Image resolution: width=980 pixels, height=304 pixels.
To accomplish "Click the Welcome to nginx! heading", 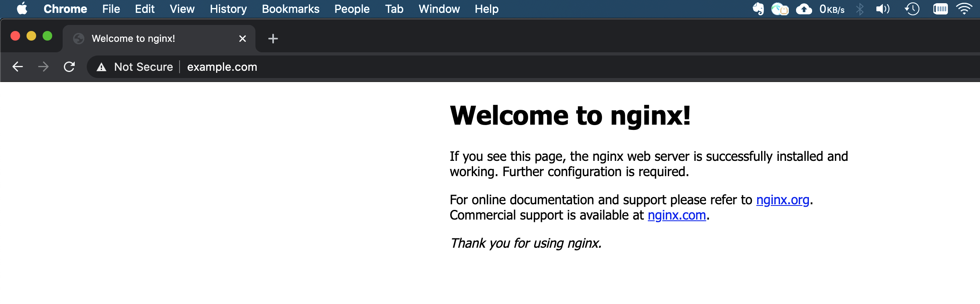I will (x=570, y=116).
